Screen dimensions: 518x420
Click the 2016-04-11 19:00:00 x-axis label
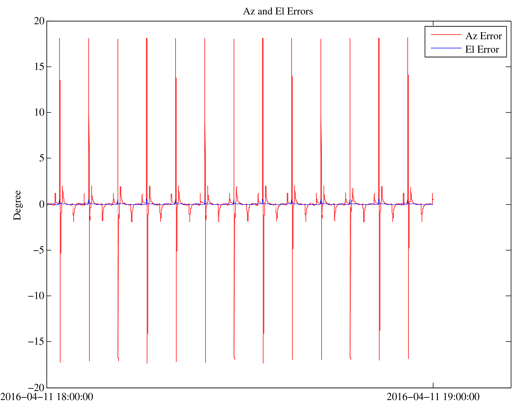click(x=433, y=397)
